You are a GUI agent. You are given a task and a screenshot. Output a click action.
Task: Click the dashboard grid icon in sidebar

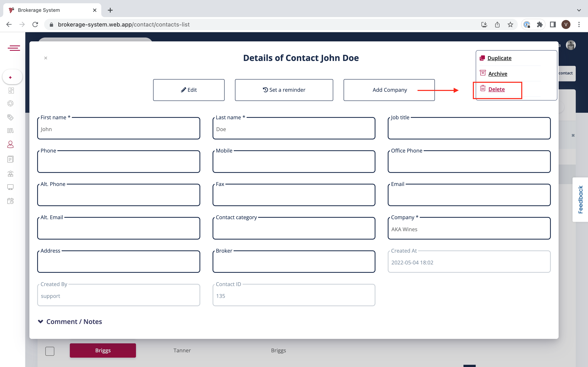click(x=11, y=91)
